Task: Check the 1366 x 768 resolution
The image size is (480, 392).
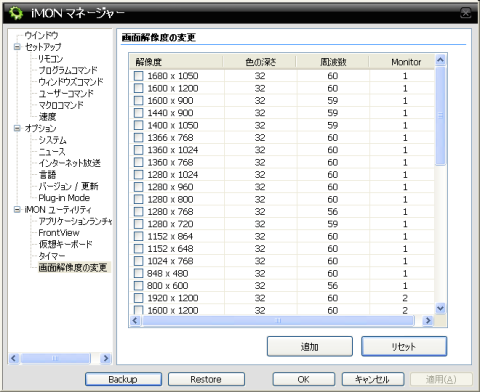Action: [138, 138]
